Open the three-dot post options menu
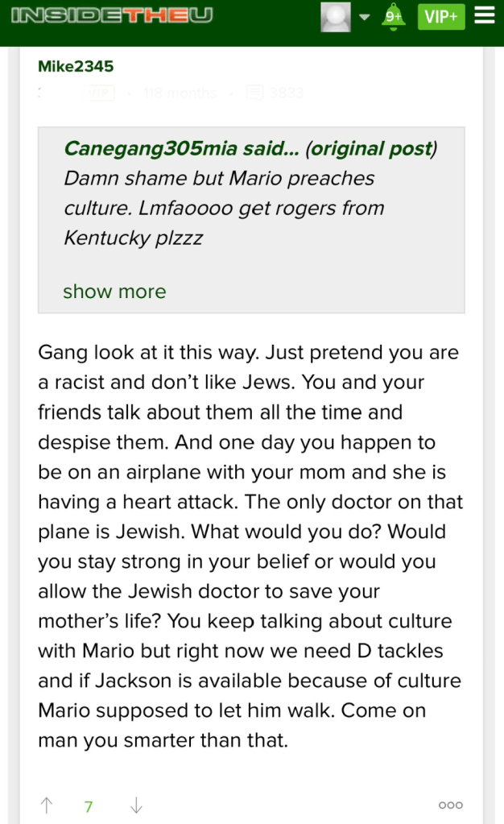Screen dimensions: 504x824 pyautogui.click(x=450, y=805)
